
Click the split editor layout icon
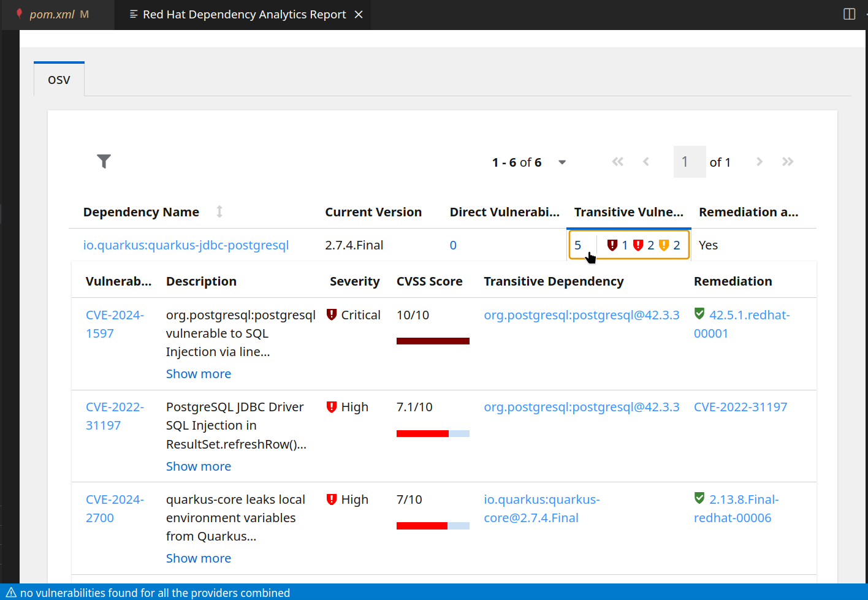pos(849,14)
